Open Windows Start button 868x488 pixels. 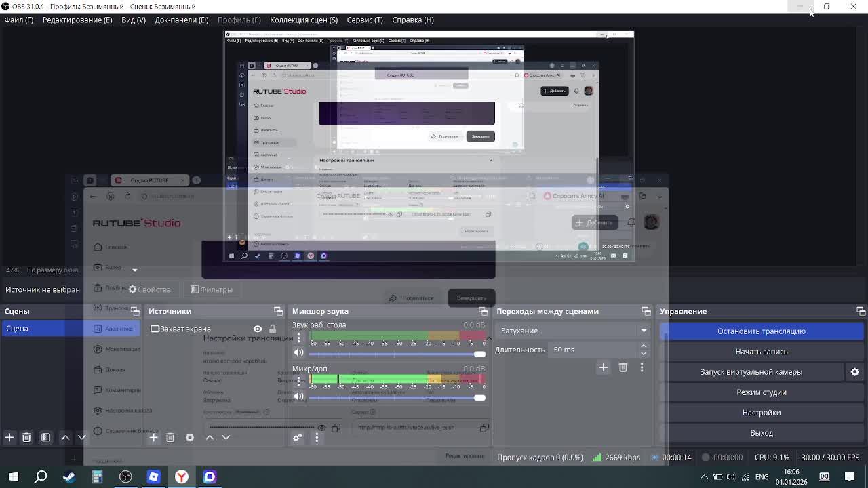pos(13,477)
